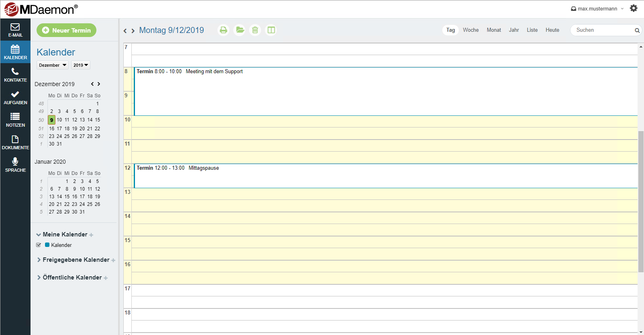Click the blue Kalender color swatch
644x335 pixels.
click(x=47, y=245)
